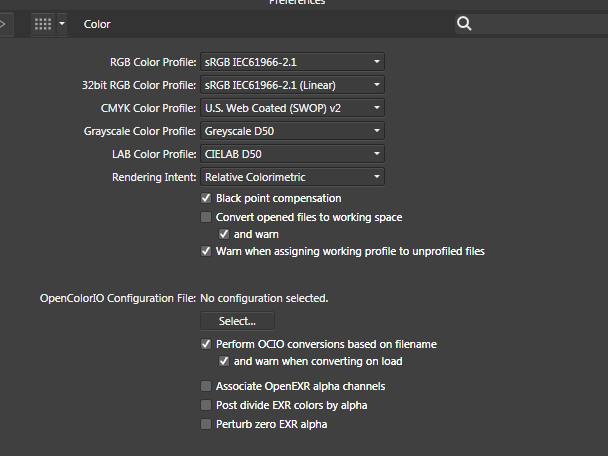The image size is (608, 456).
Task: Open the preferences grid overview icon
Action: click(43, 24)
